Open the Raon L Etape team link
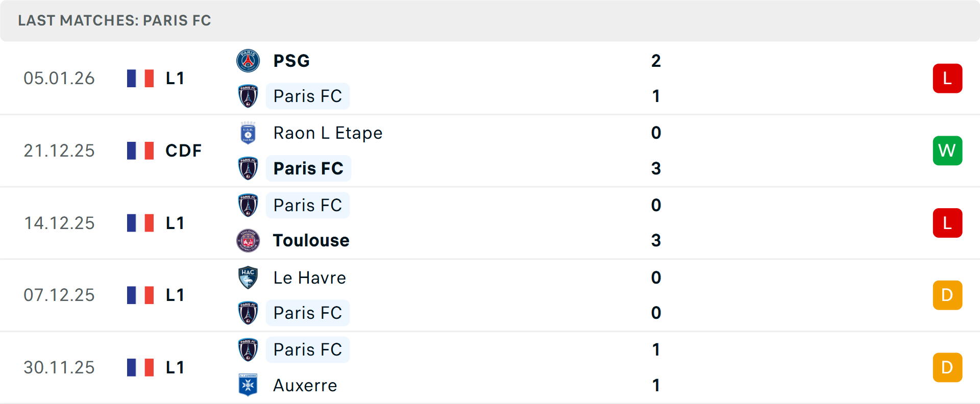 coord(328,133)
